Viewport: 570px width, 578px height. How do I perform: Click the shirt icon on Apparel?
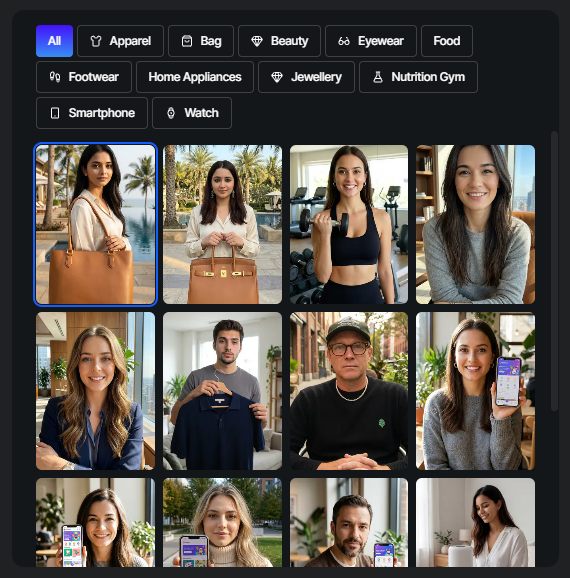[x=96, y=41]
